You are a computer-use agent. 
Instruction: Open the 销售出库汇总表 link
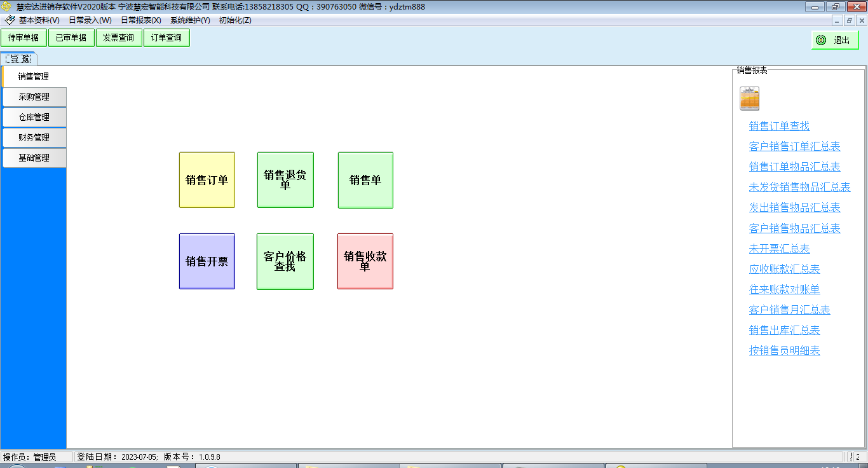pos(785,331)
